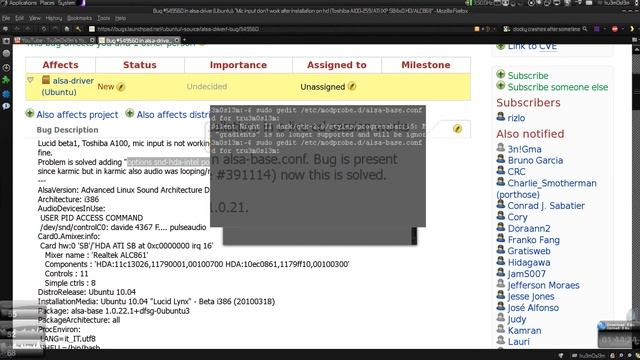Click the person icon next to Hidagawa
This screenshot has width=640, height=360.
coord(501,261)
